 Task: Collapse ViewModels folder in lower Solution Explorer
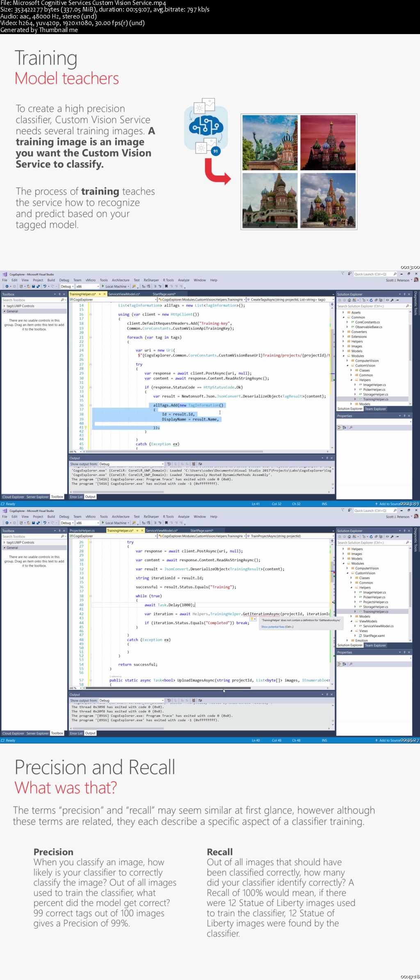coord(352,621)
